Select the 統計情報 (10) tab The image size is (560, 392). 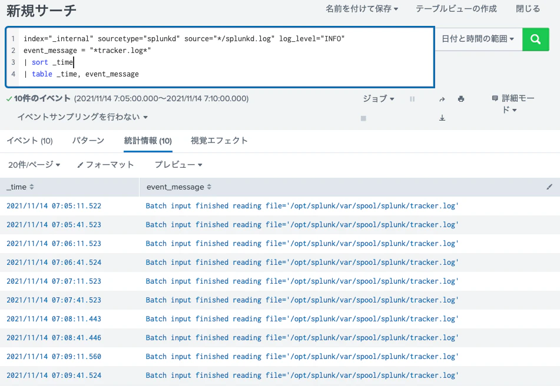pos(148,141)
